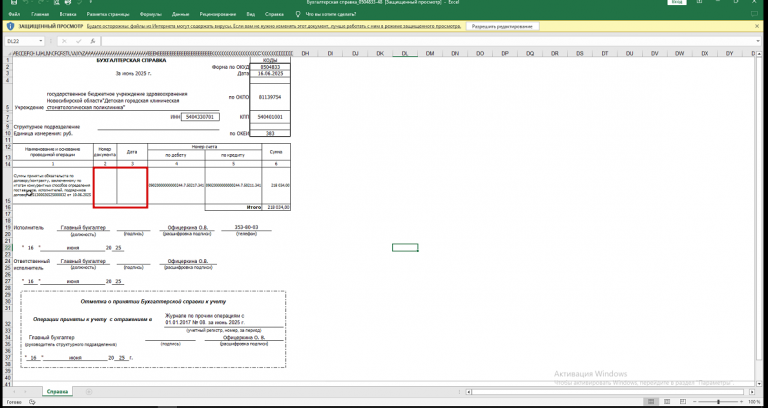The width and height of the screenshot is (768, 408).
Task: Click the 100% zoom level text
Action: [x=755, y=402]
